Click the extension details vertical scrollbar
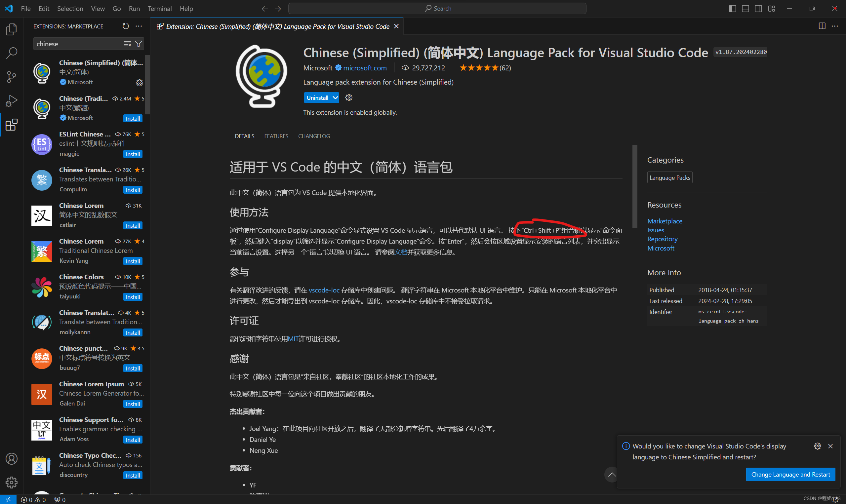 [x=635, y=187]
